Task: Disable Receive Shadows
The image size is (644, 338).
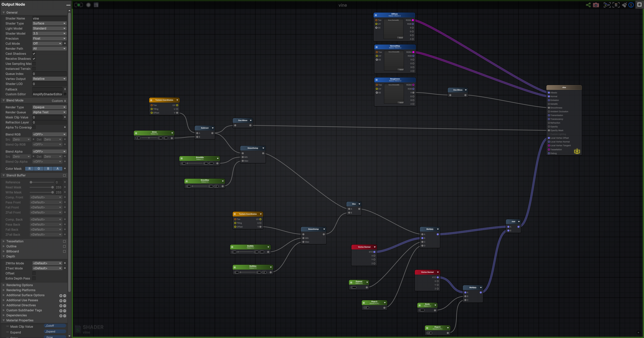Action: click(34, 59)
